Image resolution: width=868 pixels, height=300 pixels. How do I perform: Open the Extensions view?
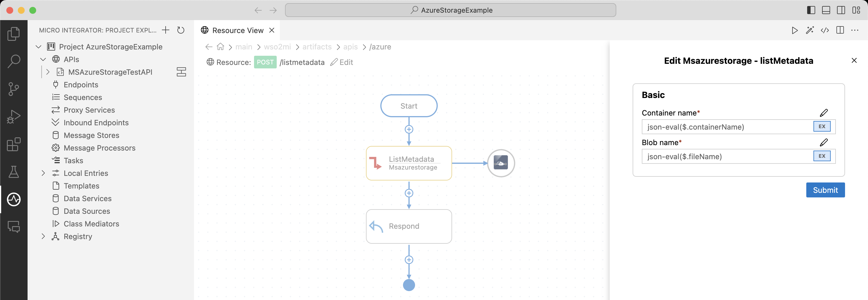(x=13, y=145)
